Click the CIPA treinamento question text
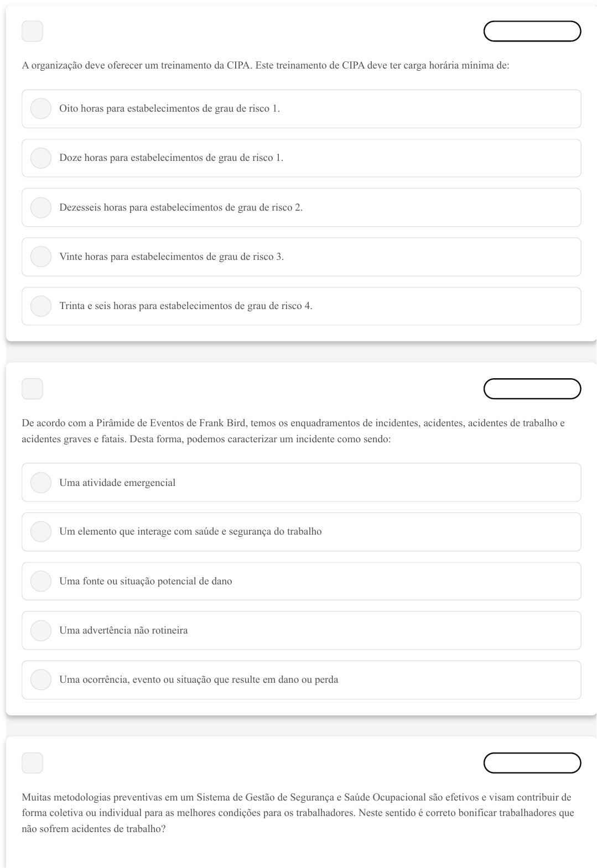Screen dimensions: 597x868 click(265, 66)
